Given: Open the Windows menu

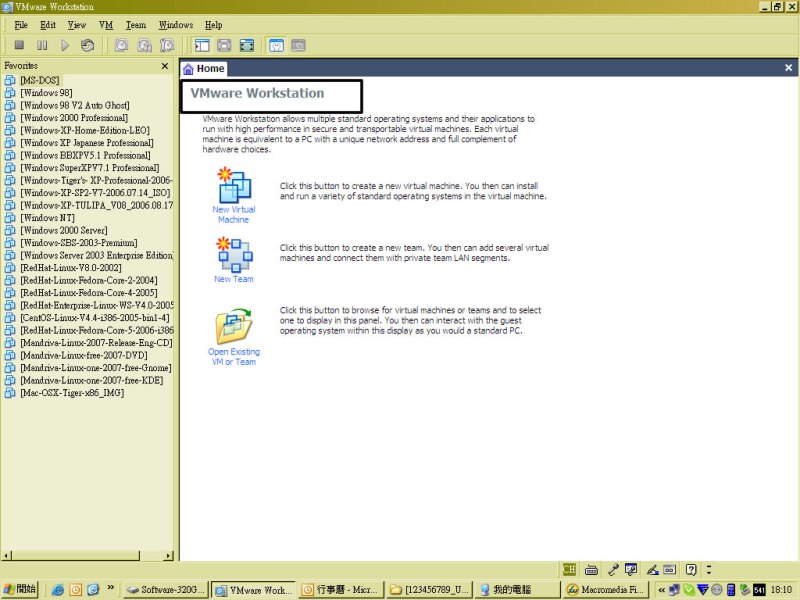Looking at the screenshot, I should pos(176,25).
